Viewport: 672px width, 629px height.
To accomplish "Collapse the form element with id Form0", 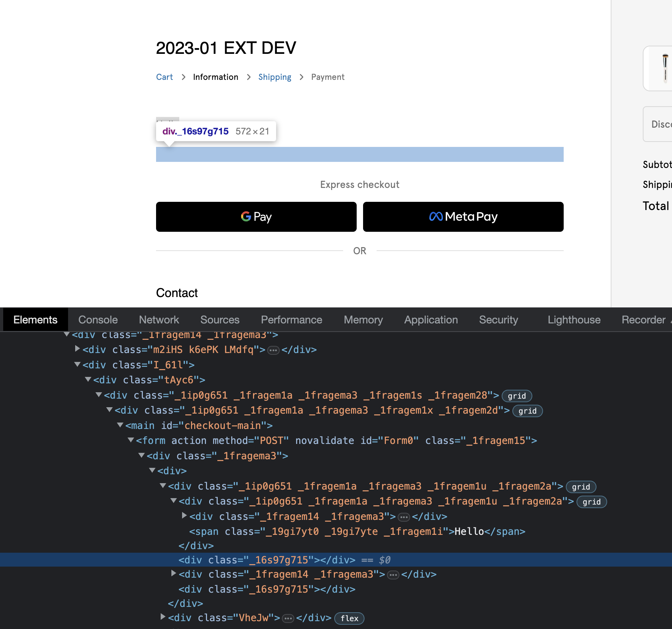I will 131,440.
